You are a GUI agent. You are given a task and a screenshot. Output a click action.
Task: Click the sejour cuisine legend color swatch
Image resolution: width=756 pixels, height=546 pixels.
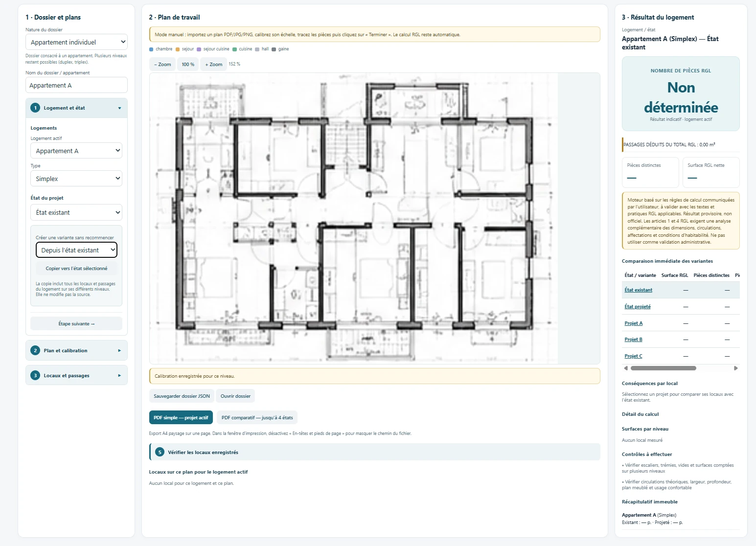199,49
